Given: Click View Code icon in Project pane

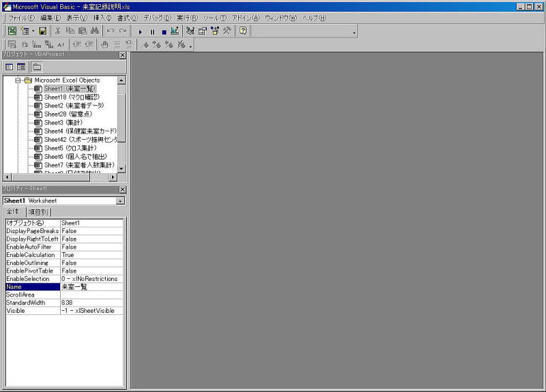Looking at the screenshot, I should [x=10, y=67].
